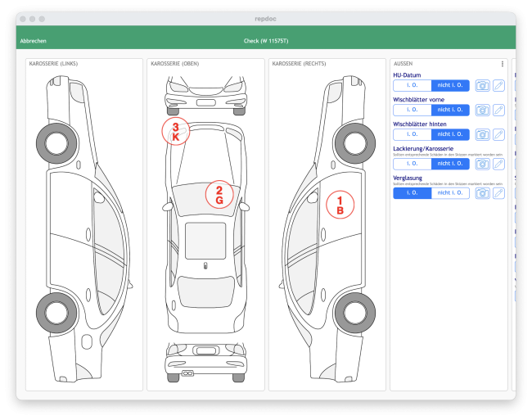Open note editor pencil for HU-Datum

(x=498, y=85)
